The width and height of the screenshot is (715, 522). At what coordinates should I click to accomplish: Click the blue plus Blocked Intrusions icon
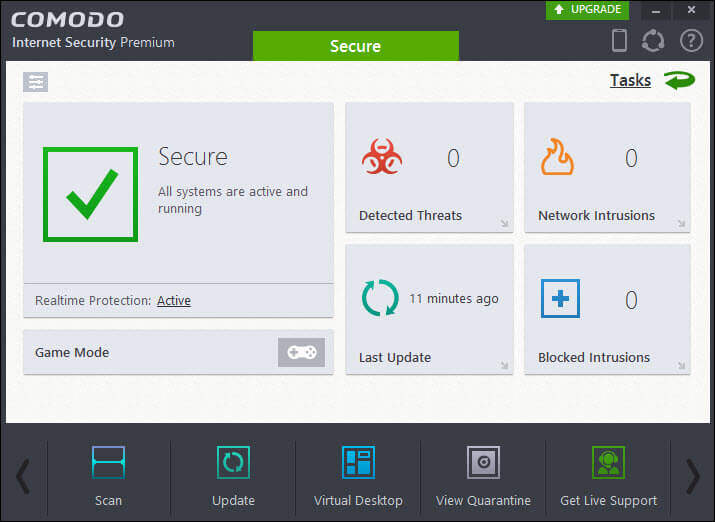coord(560,299)
